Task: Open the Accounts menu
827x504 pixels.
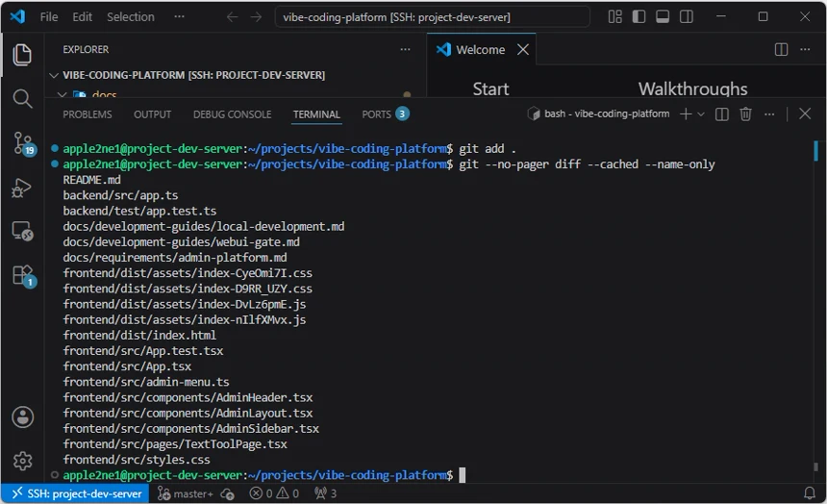Action: point(23,416)
